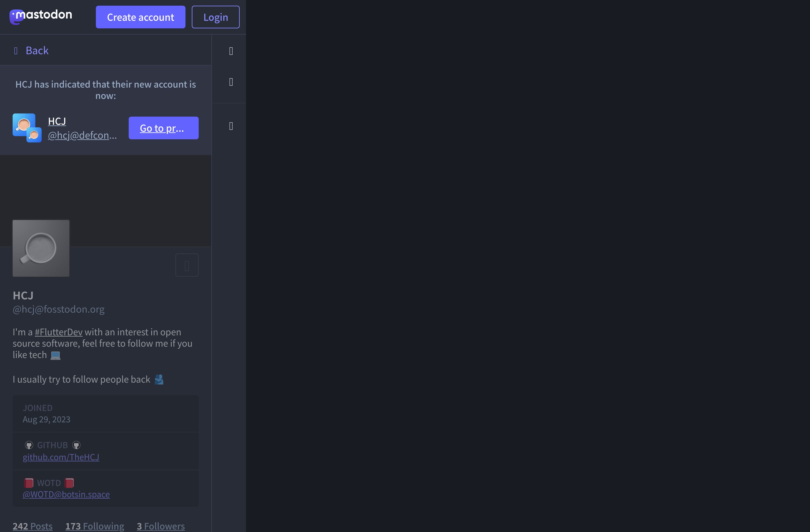Open the github.com/TheHCJ link
The width and height of the screenshot is (810, 532).
(61, 457)
